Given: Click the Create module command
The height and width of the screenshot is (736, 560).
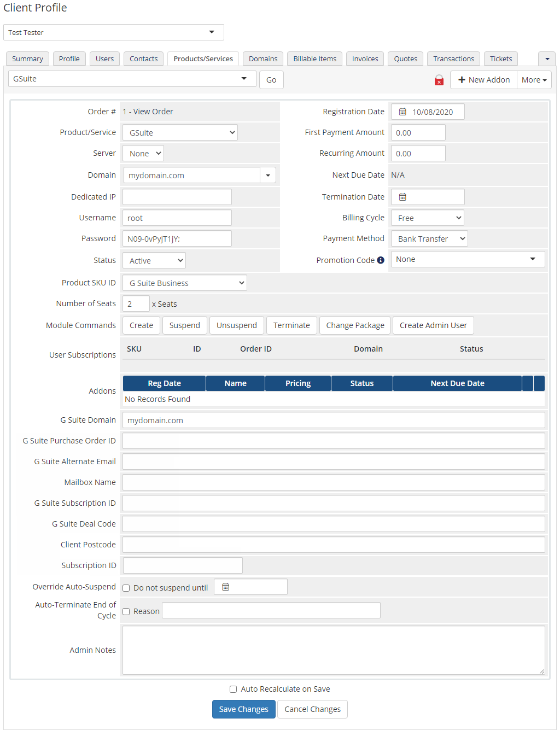Looking at the screenshot, I should coord(141,325).
